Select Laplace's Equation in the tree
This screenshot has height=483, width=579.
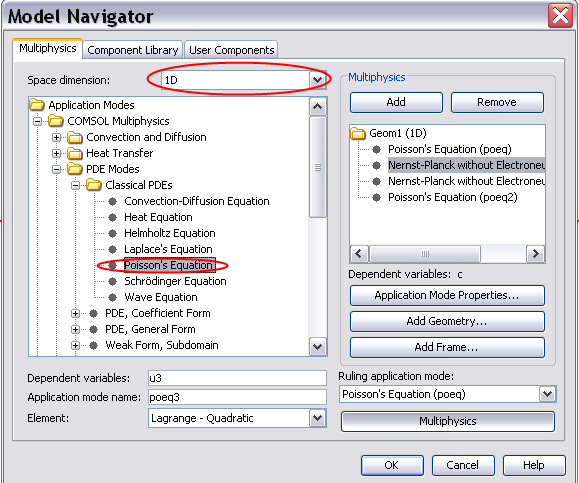click(168, 249)
